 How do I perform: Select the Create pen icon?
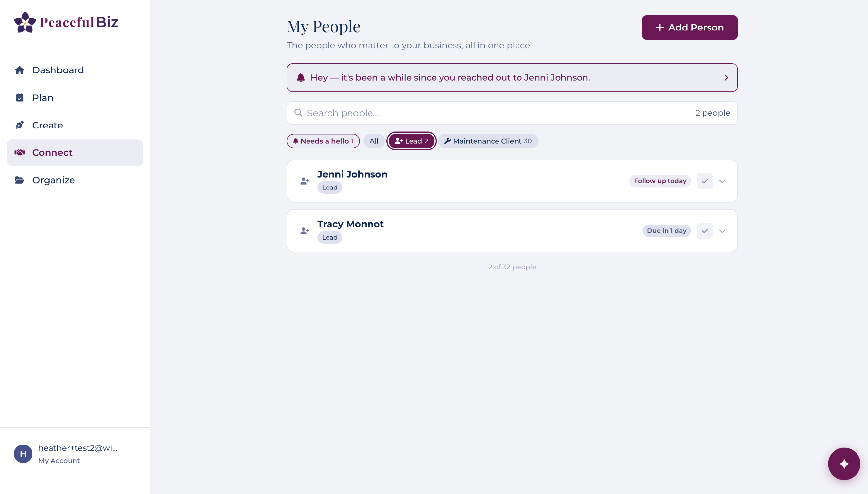19,125
